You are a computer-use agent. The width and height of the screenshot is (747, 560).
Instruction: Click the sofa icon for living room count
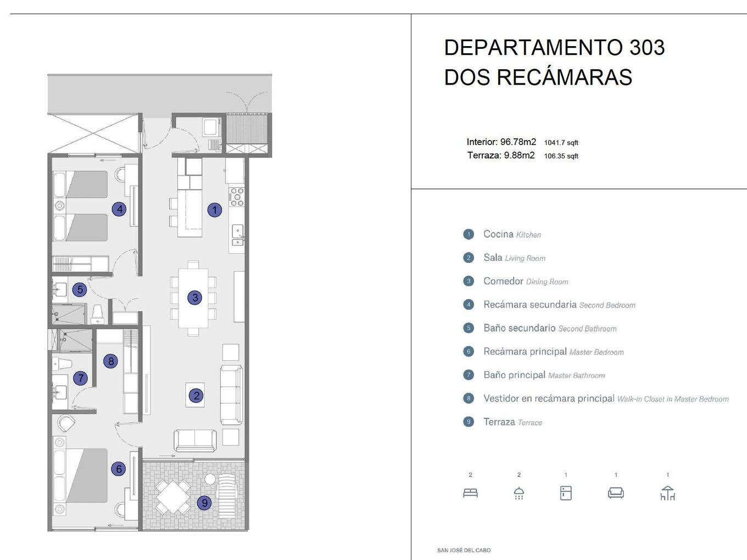click(616, 493)
